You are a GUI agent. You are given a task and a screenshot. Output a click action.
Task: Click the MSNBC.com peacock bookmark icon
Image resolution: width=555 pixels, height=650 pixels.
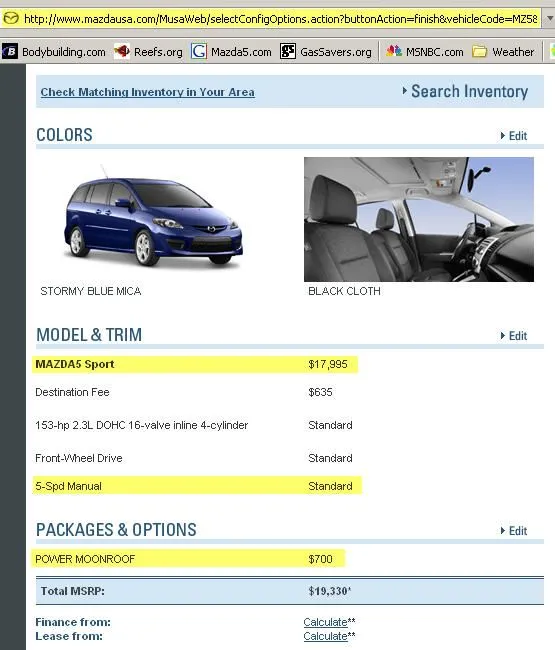(394, 51)
